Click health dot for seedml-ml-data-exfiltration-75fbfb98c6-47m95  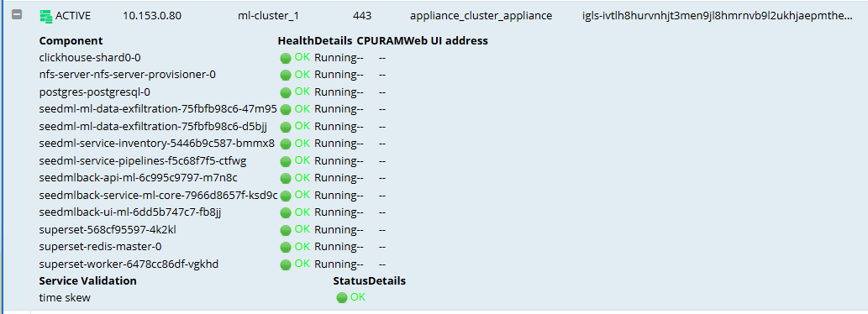[286, 109]
